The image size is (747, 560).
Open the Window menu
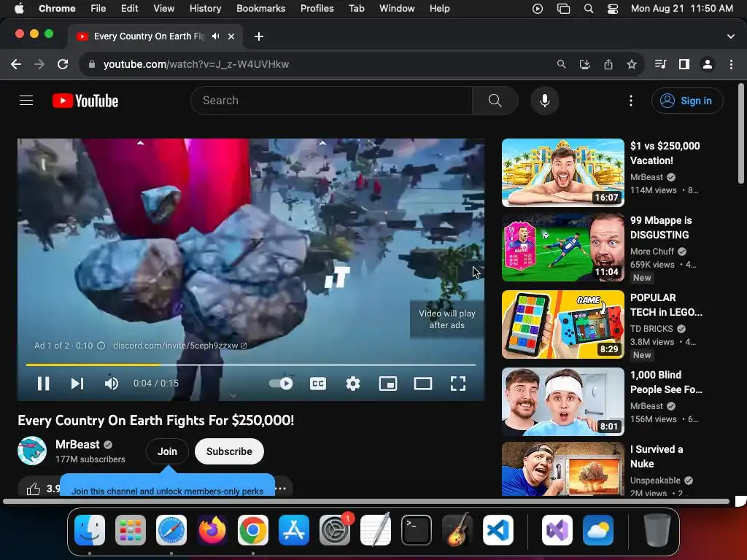tap(396, 8)
